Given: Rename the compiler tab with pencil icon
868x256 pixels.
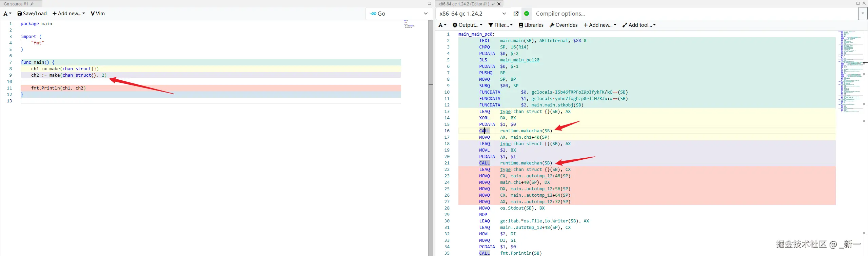Looking at the screenshot, I should [x=493, y=4].
